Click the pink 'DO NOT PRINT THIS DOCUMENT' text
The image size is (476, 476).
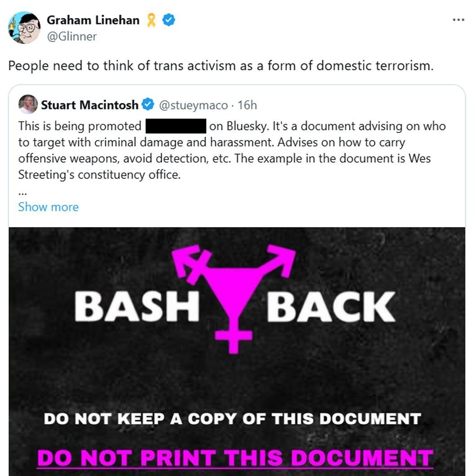coord(235,458)
